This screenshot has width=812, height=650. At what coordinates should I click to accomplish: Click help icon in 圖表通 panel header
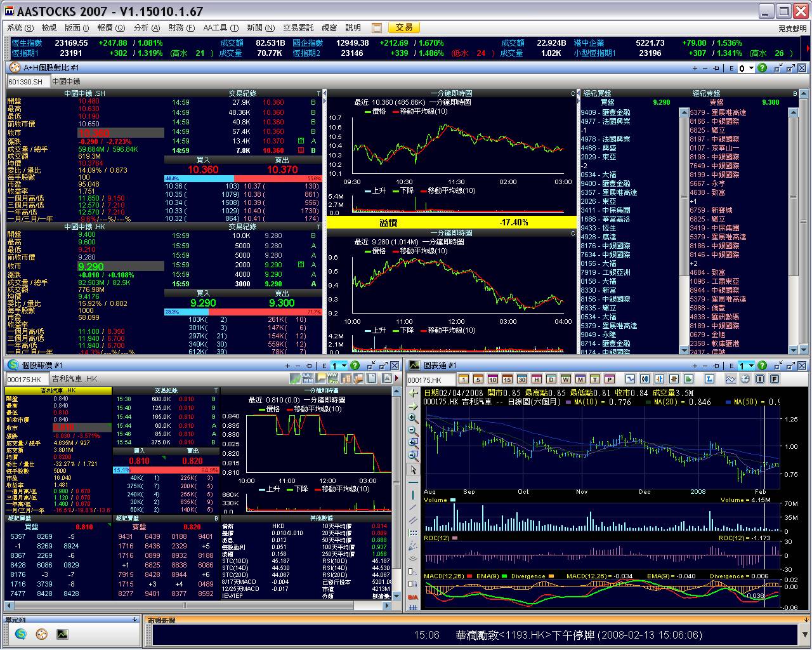tap(762, 366)
